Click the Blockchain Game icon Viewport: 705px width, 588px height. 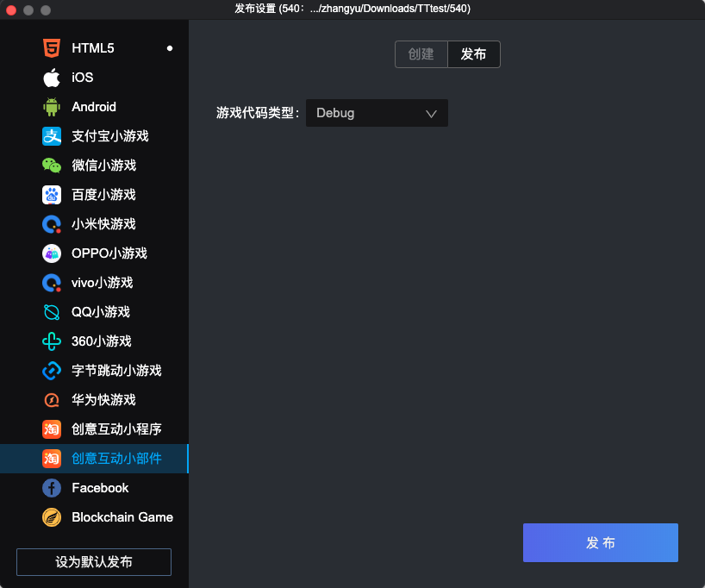tap(52, 517)
